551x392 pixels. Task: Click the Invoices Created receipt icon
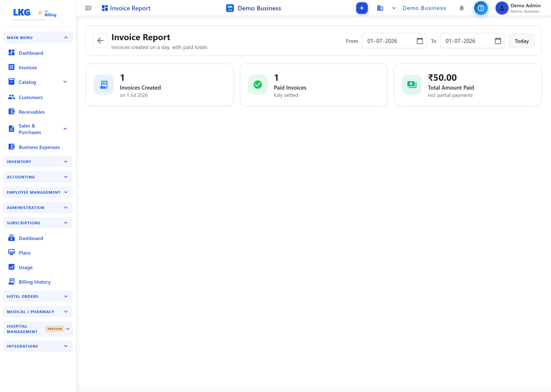[104, 84]
